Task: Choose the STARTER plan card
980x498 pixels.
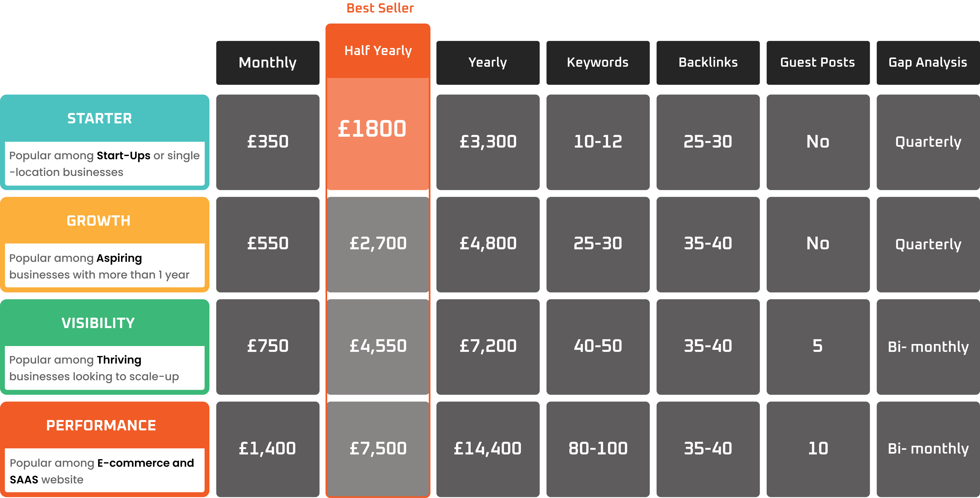Action: click(x=105, y=142)
